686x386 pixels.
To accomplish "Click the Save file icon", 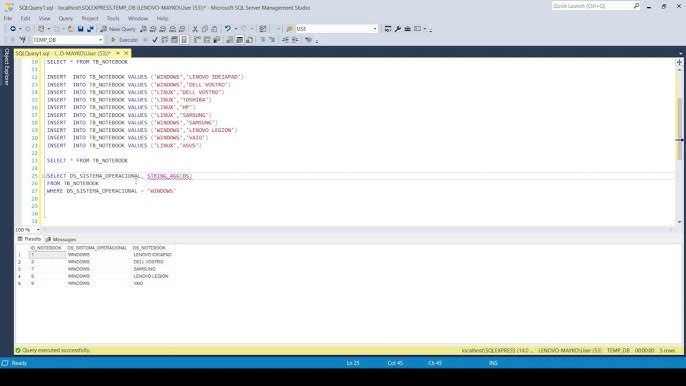I will coord(80,29).
